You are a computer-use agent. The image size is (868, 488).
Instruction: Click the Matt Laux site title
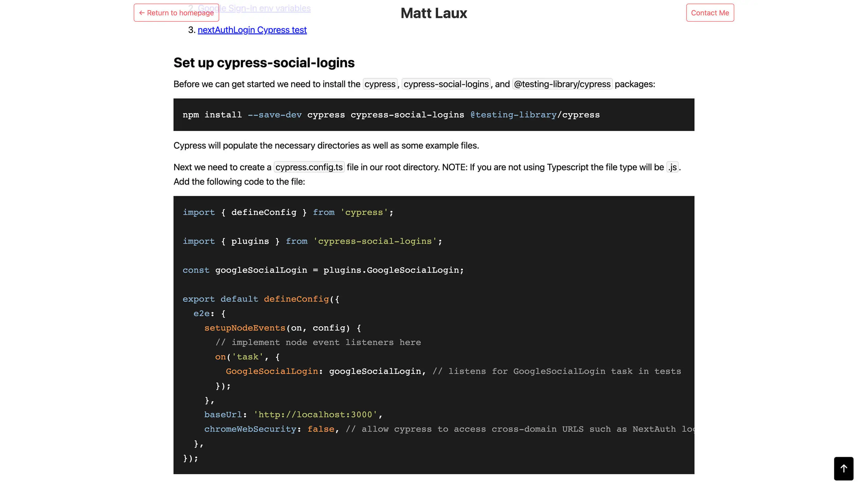[x=434, y=13]
